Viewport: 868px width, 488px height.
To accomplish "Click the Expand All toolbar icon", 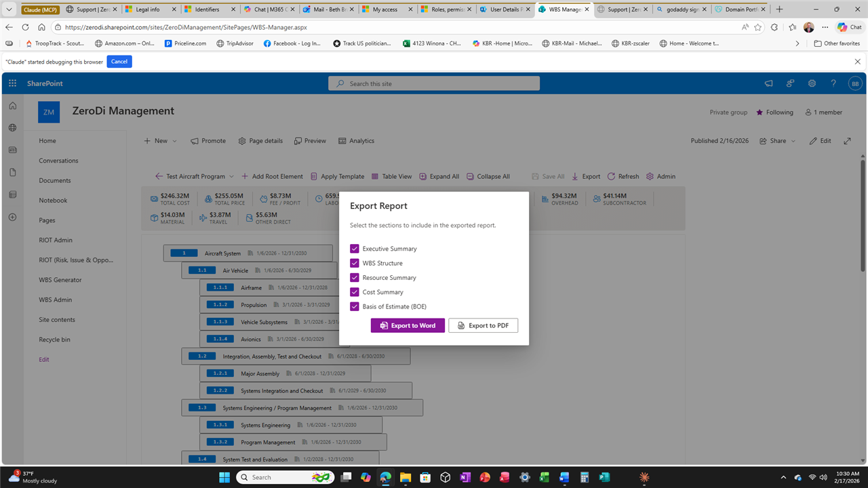I will click(423, 176).
